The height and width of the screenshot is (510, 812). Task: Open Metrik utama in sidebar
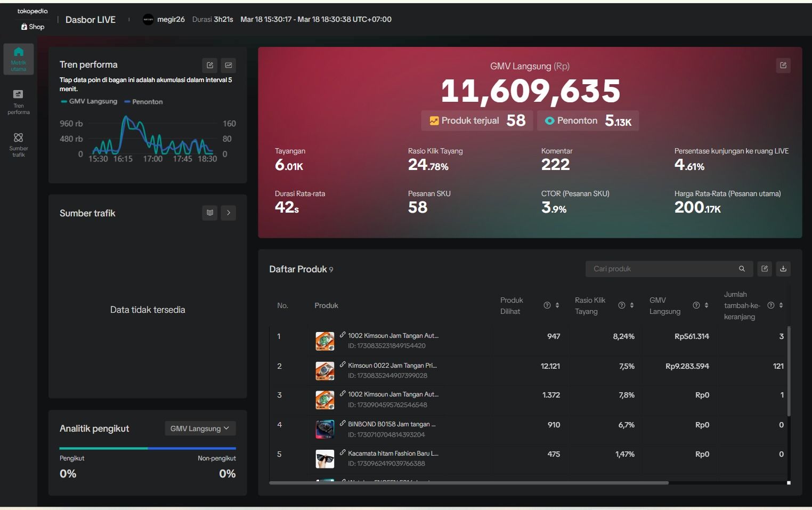click(x=19, y=59)
